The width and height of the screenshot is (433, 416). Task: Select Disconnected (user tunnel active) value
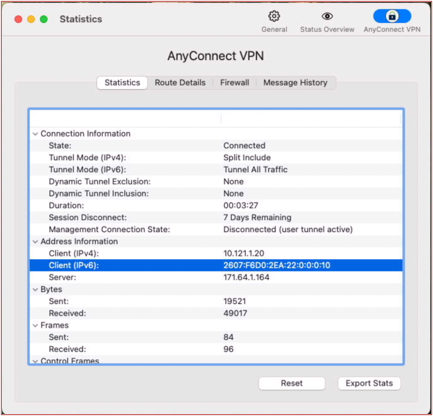tap(288, 230)
